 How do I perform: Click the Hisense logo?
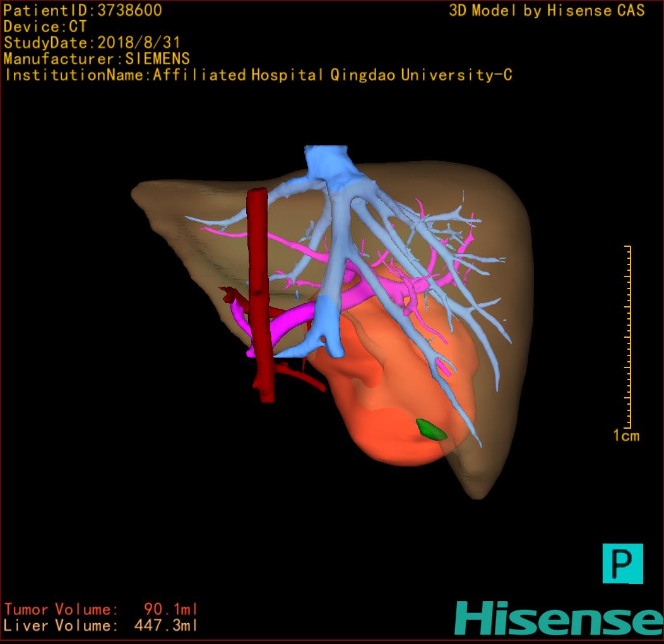[558, 618]
